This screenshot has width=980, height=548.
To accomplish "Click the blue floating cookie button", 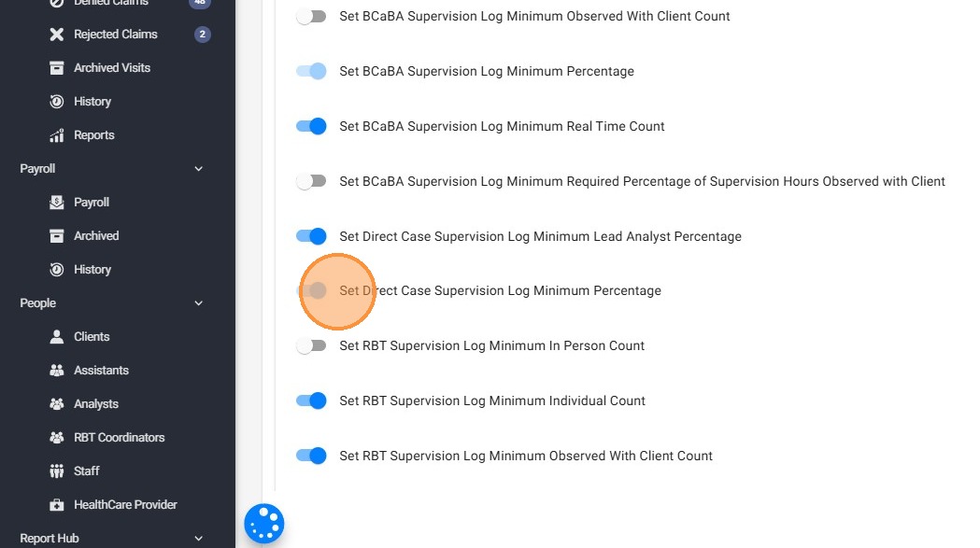I will (264, 525).
